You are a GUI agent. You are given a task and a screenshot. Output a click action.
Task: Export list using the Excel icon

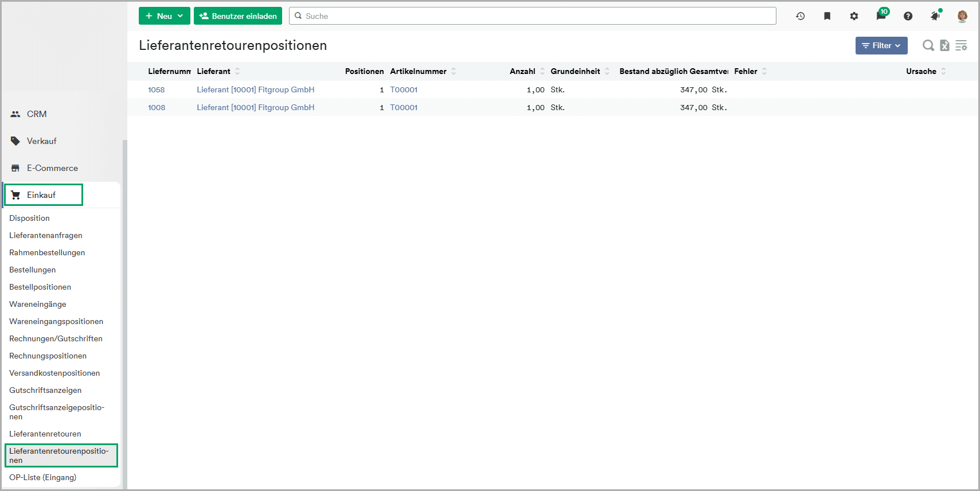944,45
